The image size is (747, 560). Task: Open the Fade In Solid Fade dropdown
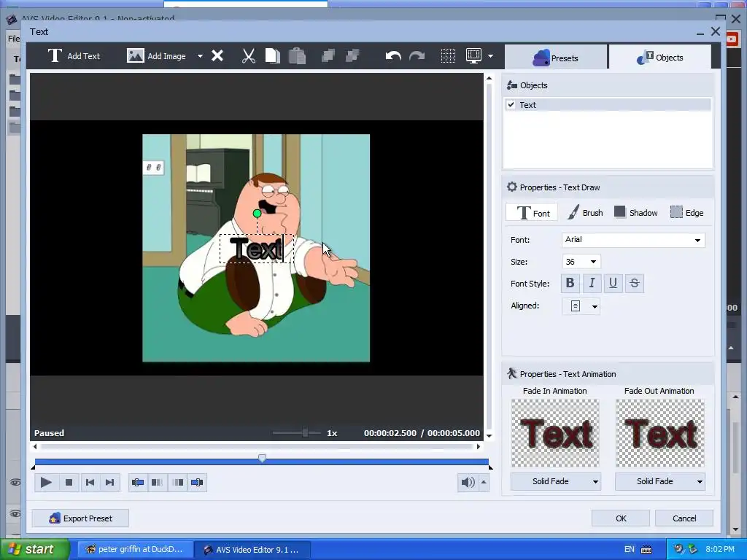tap(555, 481)
